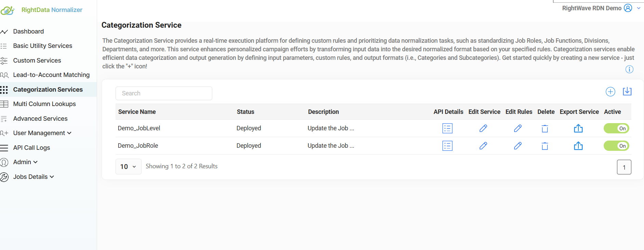This screenshot has width=644, height=250.
Task: Open API Details for Demo_JobLevel
Action: click(447, 128)
